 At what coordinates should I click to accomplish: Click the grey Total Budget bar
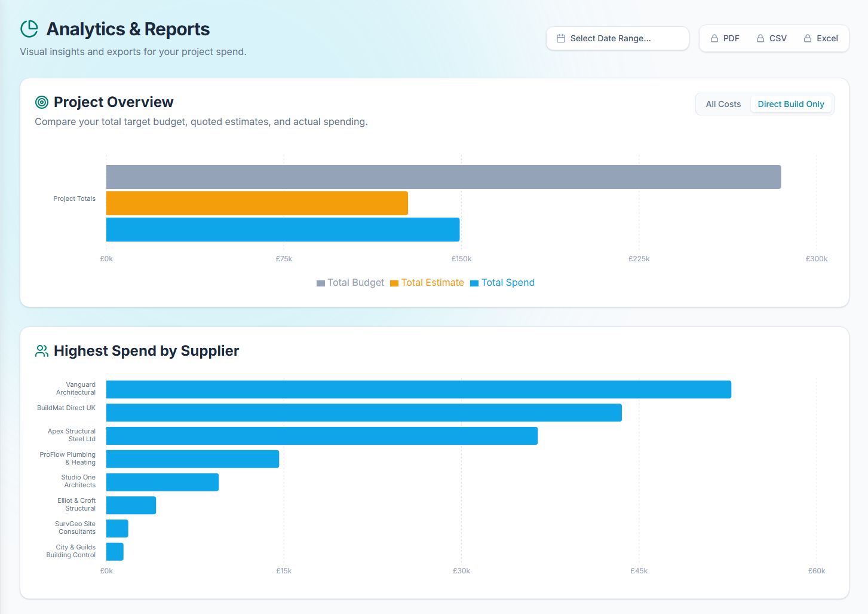(x=444, y=177)
